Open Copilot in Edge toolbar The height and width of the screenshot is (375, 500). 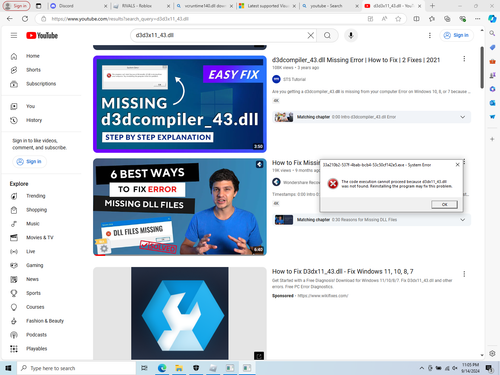tap(492, 19)
